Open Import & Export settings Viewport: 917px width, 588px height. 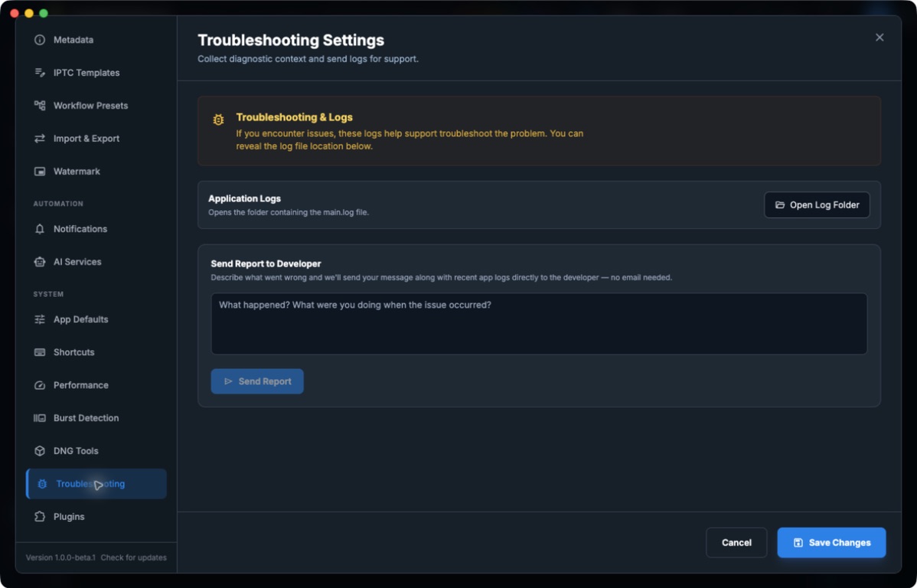tap(96, 139)
